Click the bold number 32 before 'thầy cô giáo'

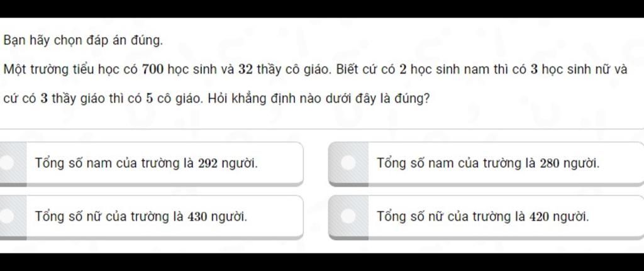pyautogui.click(x=245, y=69)
